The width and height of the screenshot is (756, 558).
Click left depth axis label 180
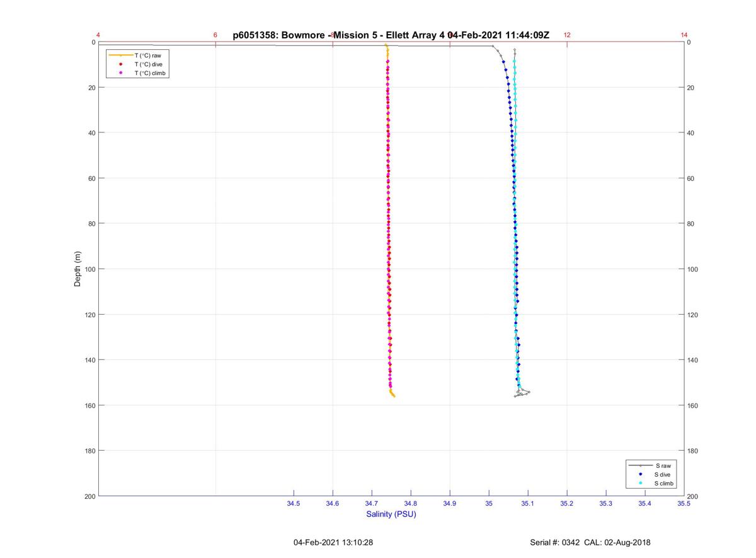click(x=89, y=451)
